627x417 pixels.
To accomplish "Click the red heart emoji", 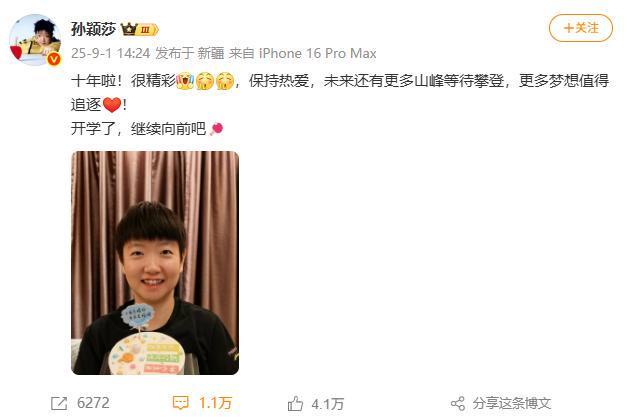I will [112, 105].
